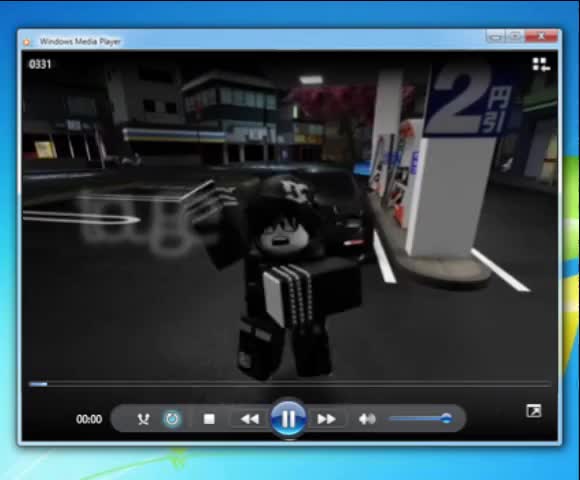Minimize the Windows Media Player window
The width and height of the screenshot is (580, 480).
point(495,37)
